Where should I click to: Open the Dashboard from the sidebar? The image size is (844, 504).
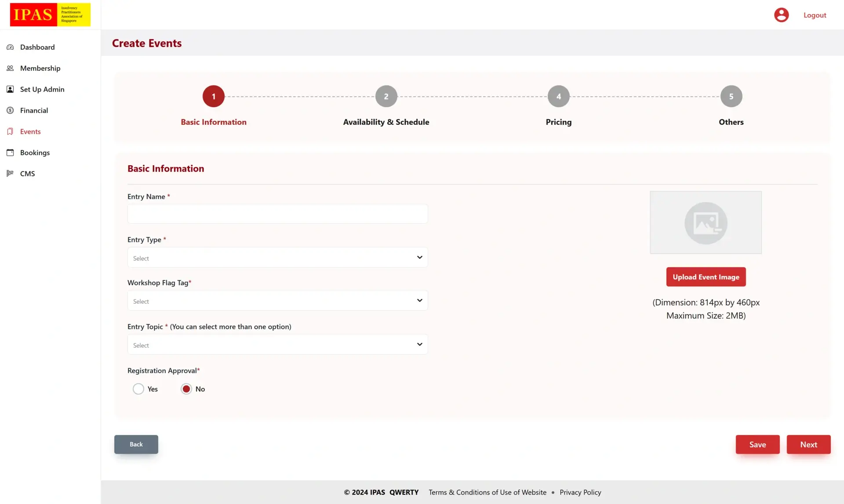10,47
